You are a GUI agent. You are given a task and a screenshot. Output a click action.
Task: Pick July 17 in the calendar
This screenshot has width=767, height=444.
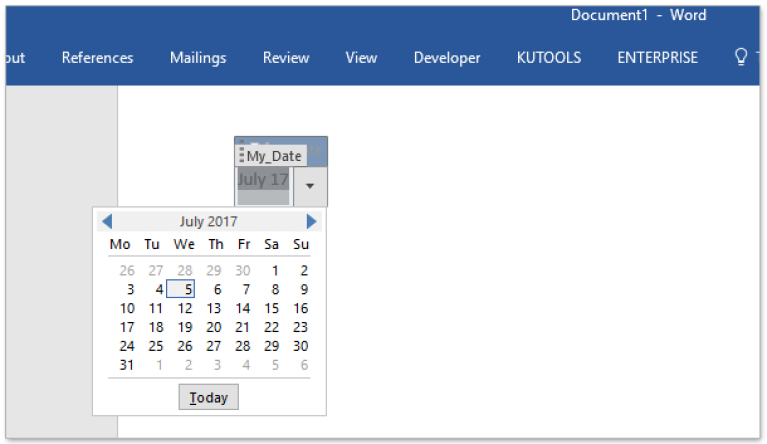point(127,327)
